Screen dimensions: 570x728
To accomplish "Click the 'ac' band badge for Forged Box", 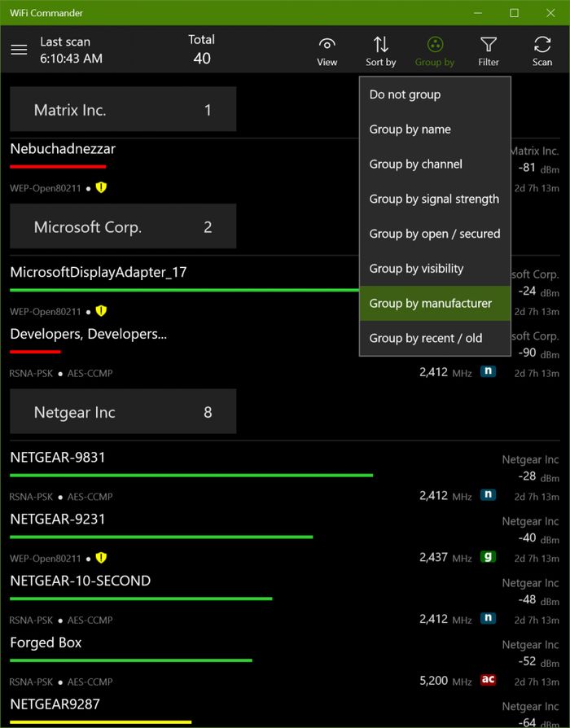I will tap(487, 680).
